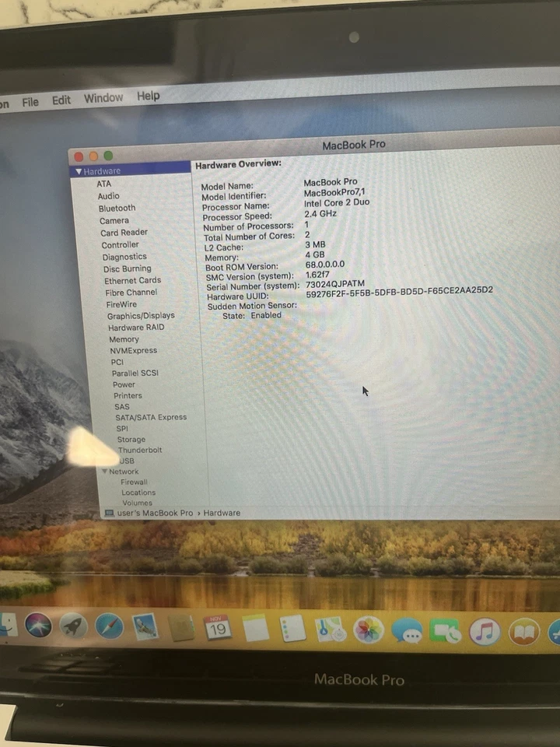This screenshot has width=560, height=747.
Task: Open the Mail stamp icon in Dock
Action: (x=145, y=626)
